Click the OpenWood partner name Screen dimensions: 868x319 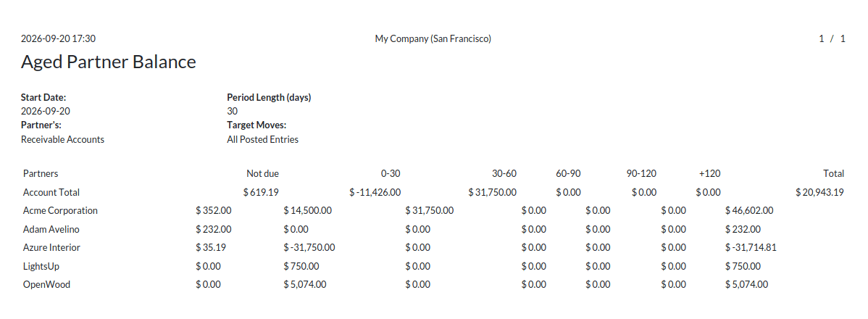(46, 285)
